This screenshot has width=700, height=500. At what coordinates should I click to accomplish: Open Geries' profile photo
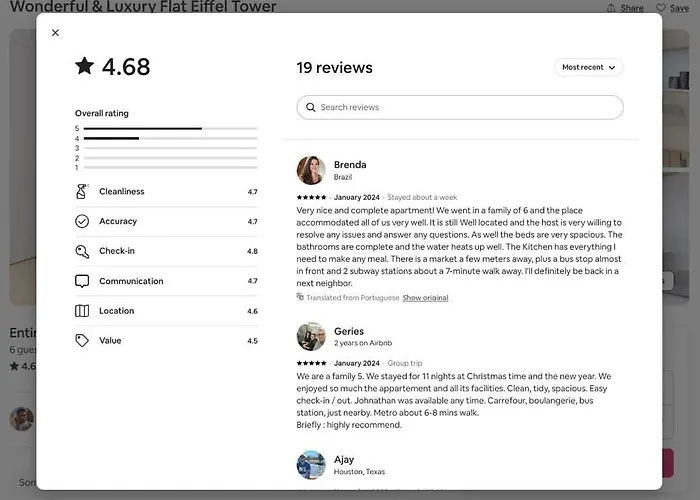click(311, 337)
